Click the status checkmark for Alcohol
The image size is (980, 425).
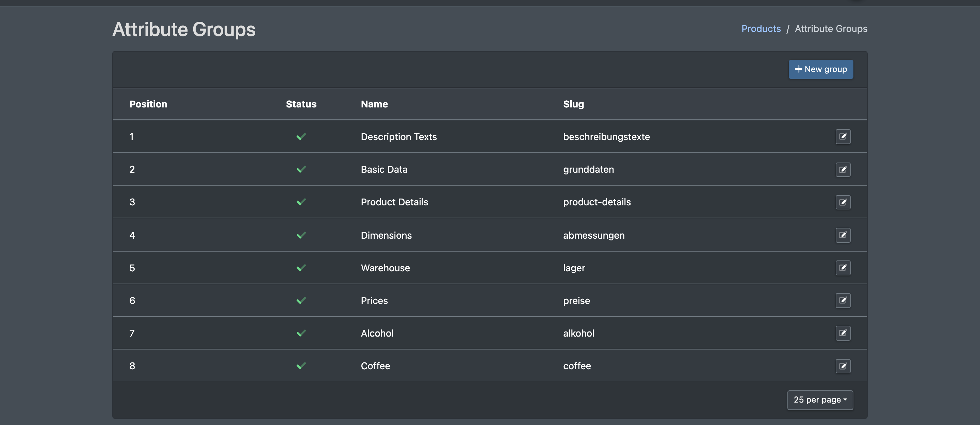point(301,333)
